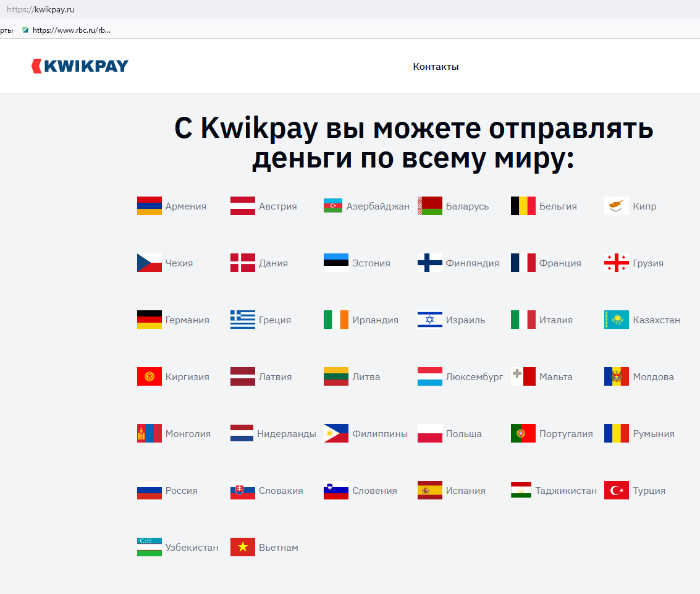The width and height of the screenshot is (700, 594).
Task: Click the Kazakhstan flag icon
Action: (617, 320)
